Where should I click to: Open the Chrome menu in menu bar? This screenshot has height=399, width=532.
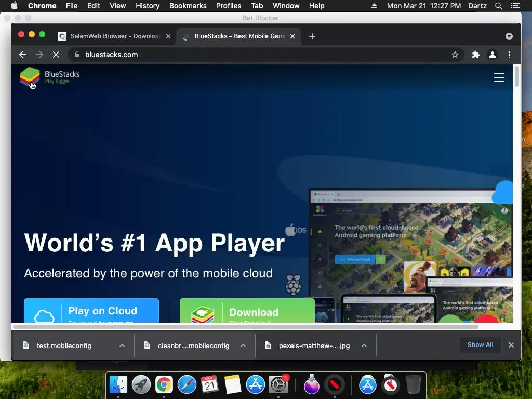tap(42, 6)
